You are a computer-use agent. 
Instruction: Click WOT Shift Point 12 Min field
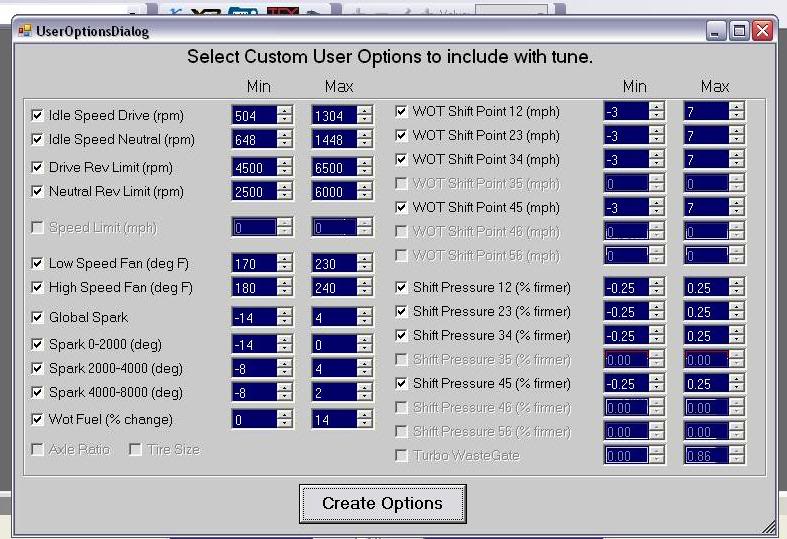click(626, 111)
